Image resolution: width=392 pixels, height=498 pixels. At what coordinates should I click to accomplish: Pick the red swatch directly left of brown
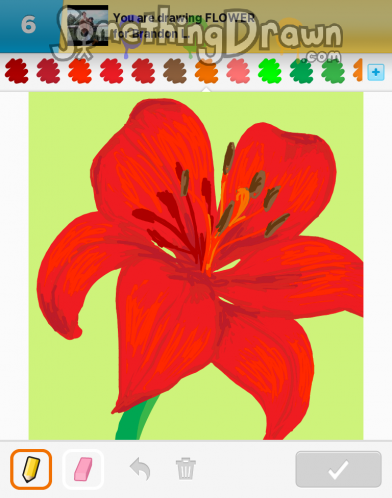click(x=143, y=71)
